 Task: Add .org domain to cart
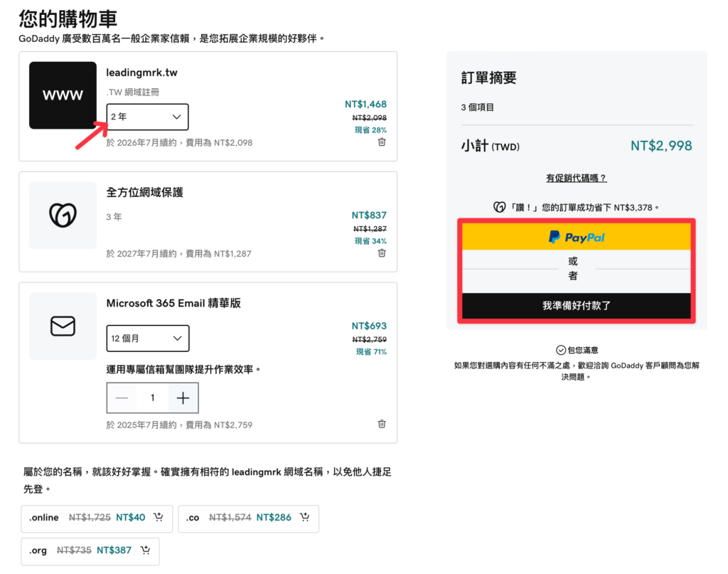click(x=145, y=550)
